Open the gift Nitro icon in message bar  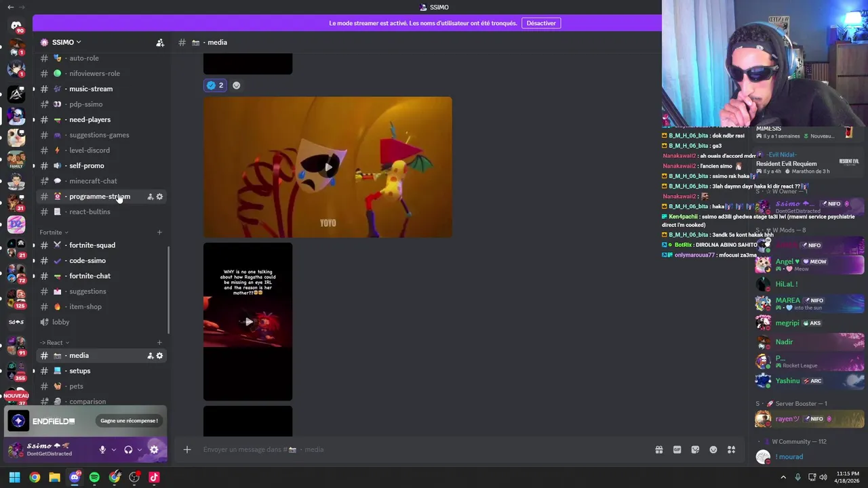click(658, 449)
